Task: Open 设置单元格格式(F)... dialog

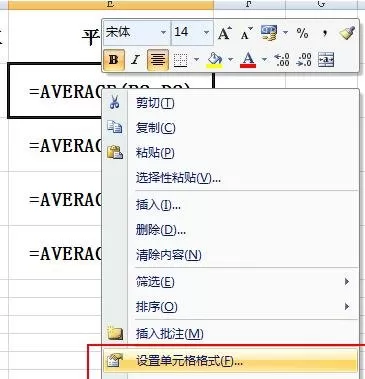Action: pyautogui.click(x=230, y=360)
